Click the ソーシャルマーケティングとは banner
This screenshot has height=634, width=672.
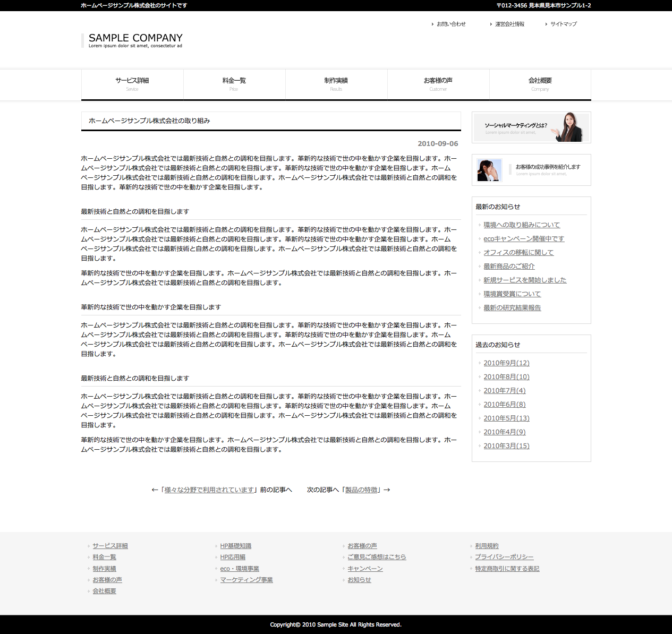(x=531, y=127)
